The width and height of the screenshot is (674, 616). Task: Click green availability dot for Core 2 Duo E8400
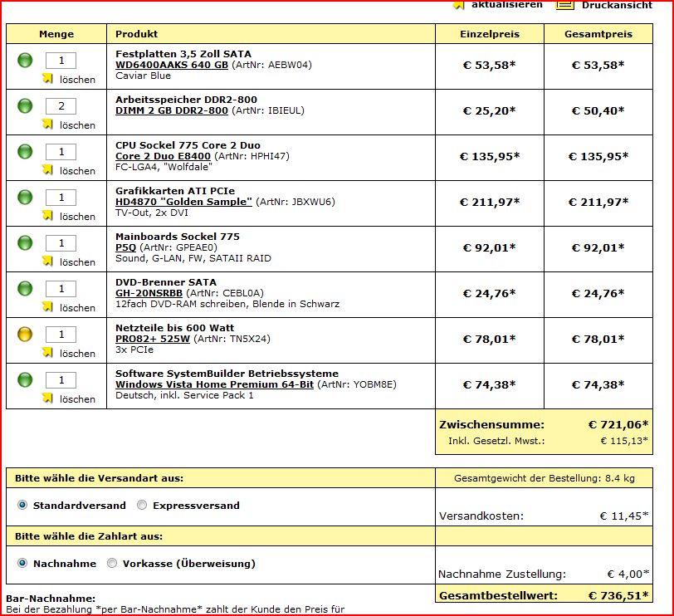[x=25, y=151]
